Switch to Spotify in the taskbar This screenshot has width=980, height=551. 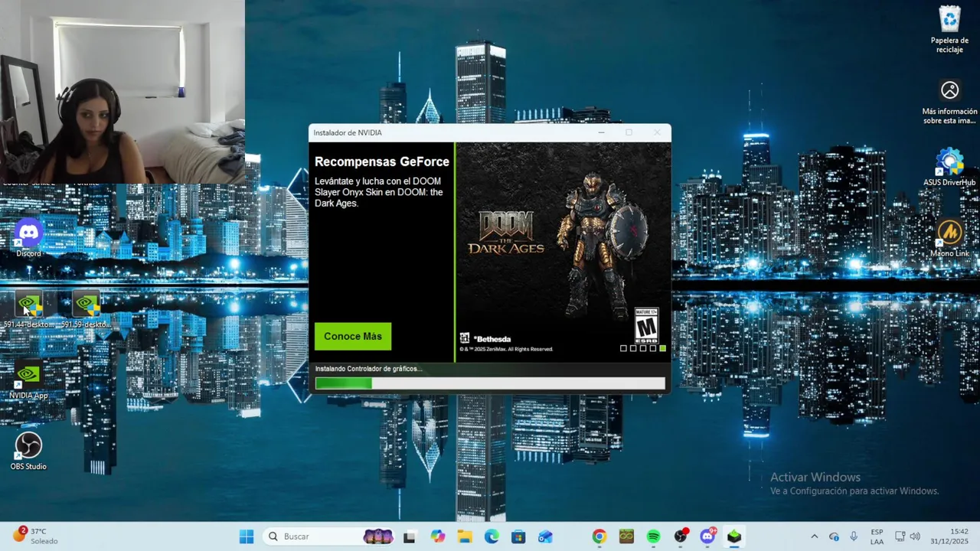click(653, 536)
